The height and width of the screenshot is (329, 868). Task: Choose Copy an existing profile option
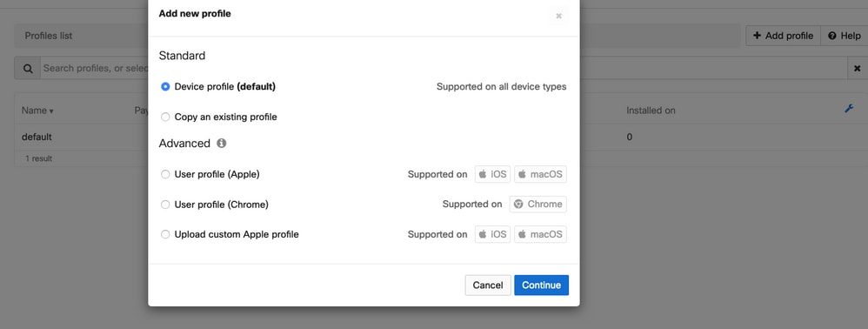(165, 117)
